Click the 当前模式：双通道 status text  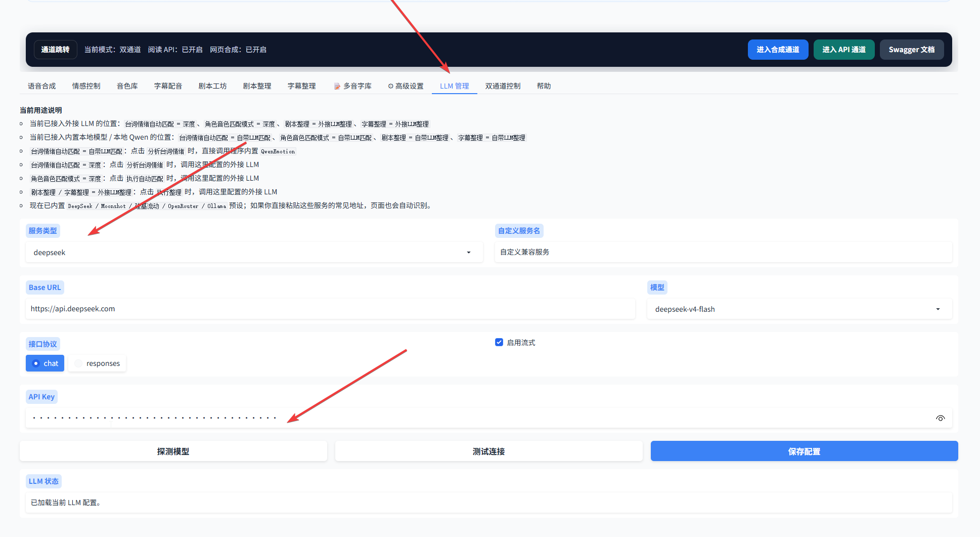click(113, 50)
